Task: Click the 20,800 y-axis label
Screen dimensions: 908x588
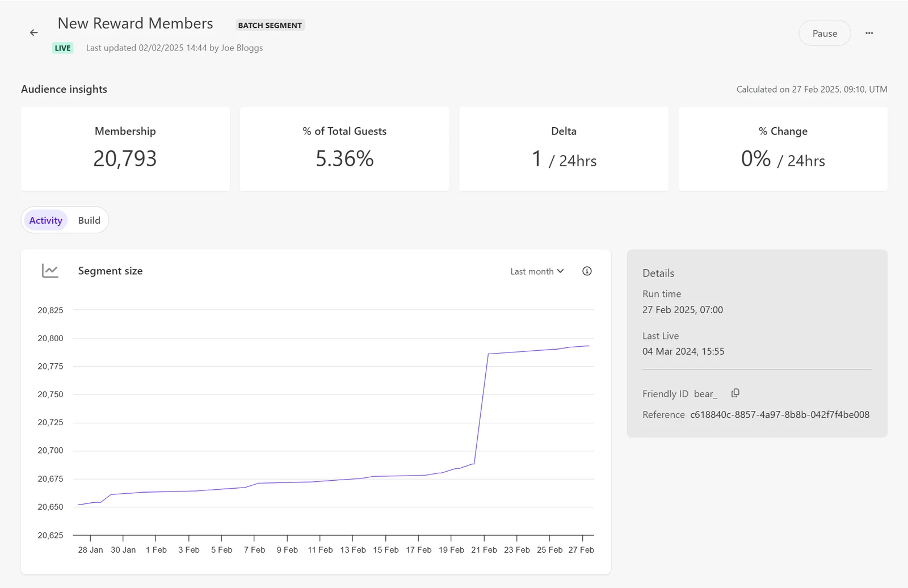Action: point(51,338)
